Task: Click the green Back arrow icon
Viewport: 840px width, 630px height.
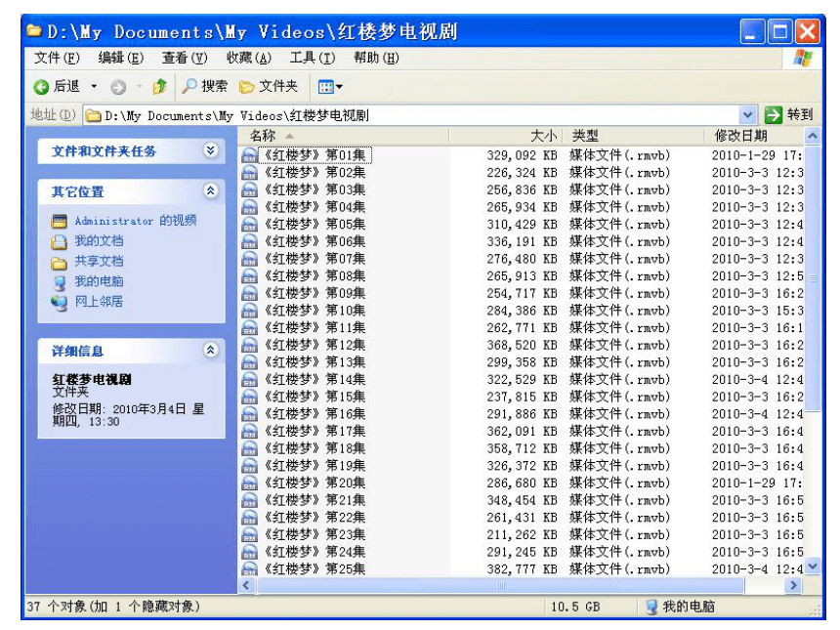Action: pyautogui.click(x=41, y=87)
